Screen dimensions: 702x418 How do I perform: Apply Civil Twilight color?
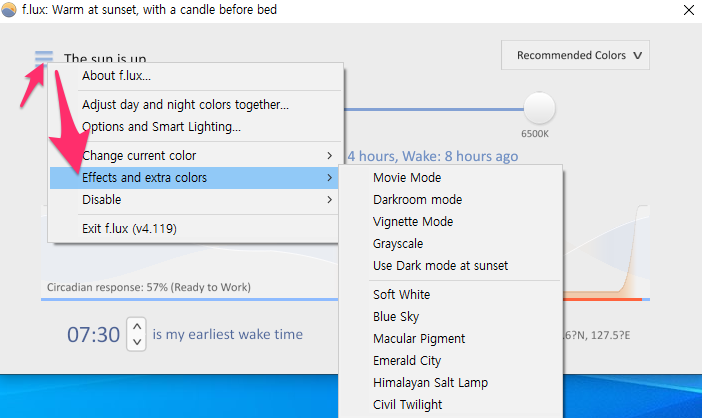(450, 404)
